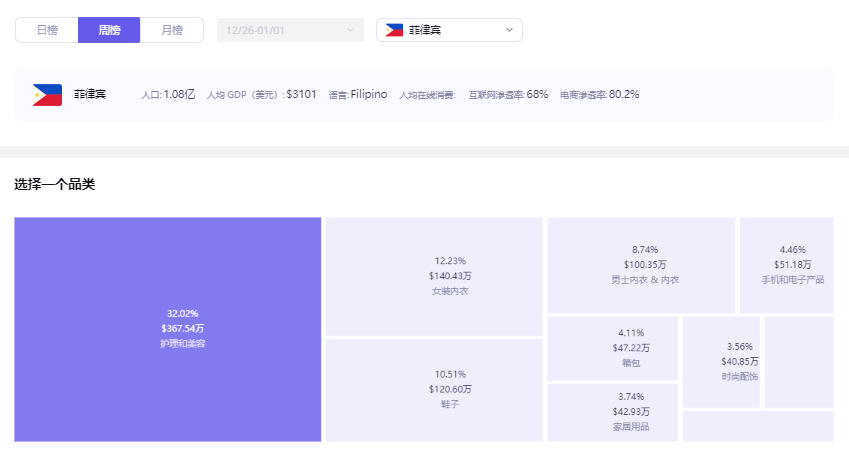This screenshot has width=849, height=462.
Task: Click the $140.43万 sales value
Action: click(x=450, y=276)
